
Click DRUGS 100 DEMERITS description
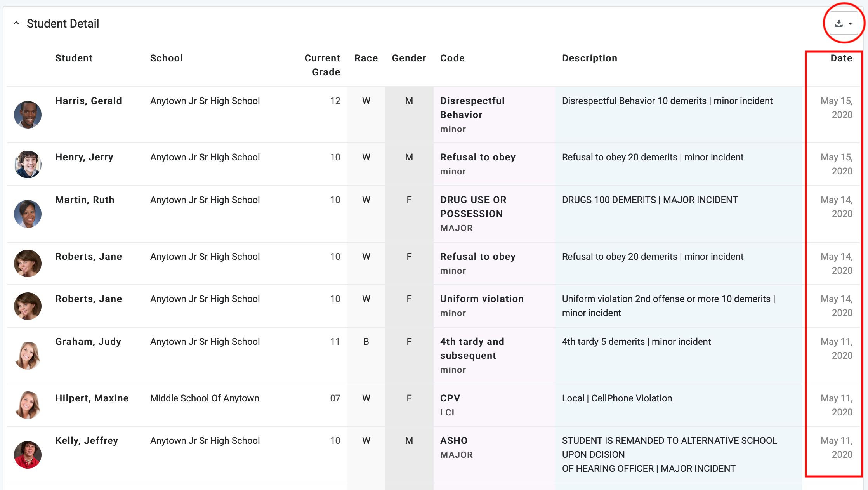click(650, 200)
